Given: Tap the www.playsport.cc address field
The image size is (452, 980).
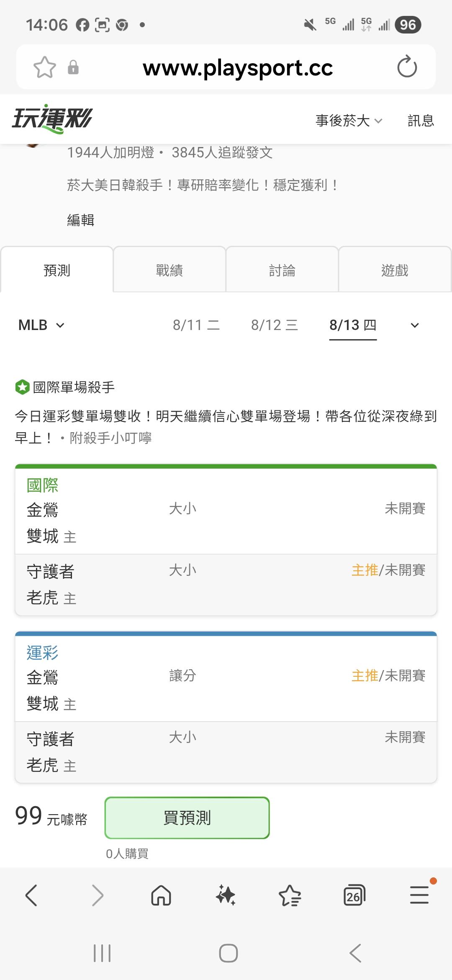Looking at the screenshot, I should [238, 67].
